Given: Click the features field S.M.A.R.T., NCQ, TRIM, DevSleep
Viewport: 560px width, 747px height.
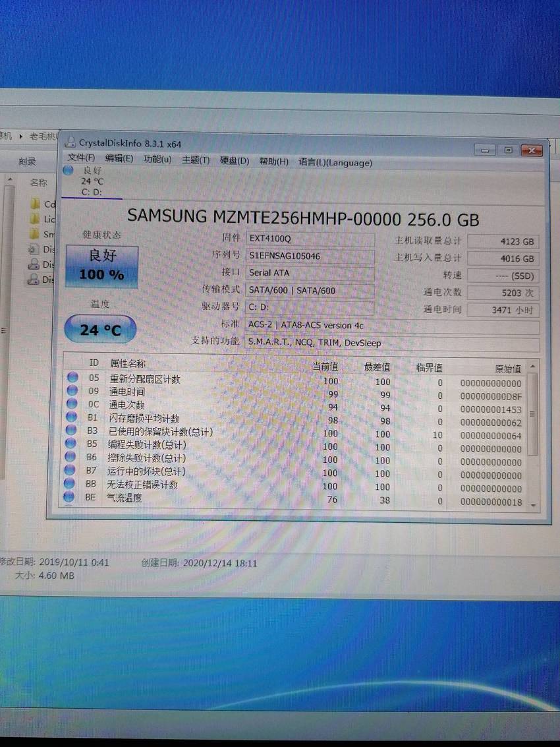Looking at the screenshot, I should [392, 343].
